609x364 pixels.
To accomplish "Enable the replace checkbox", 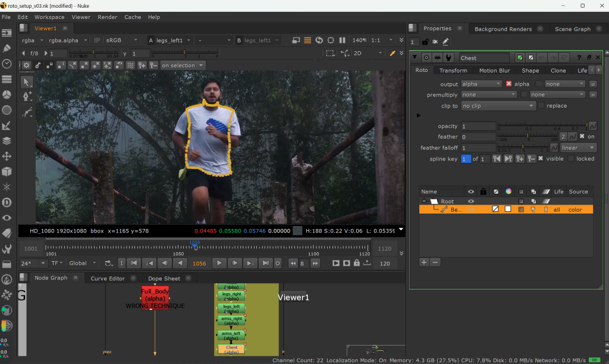I will [541, 106].
